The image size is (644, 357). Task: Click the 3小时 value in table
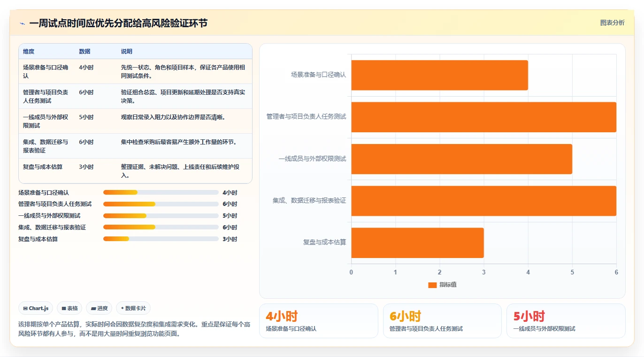tap(86, 167)
